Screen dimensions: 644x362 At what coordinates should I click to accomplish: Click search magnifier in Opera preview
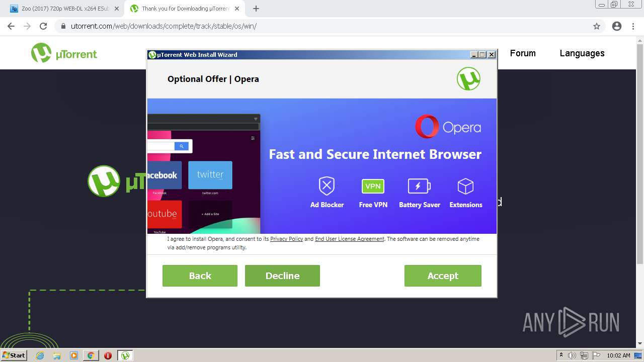coord(182,146)
